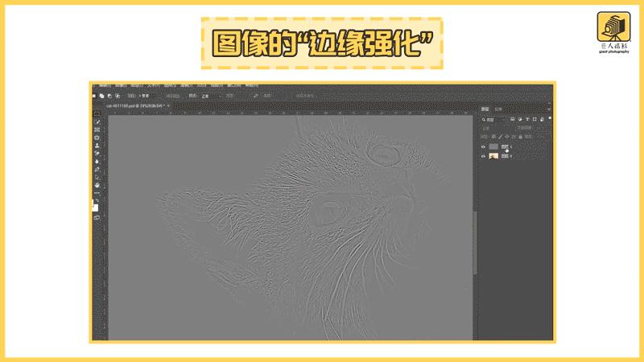Select the cat photo layer thumbnail
Screen dimensions: 644x362
[x=493, y=156]
